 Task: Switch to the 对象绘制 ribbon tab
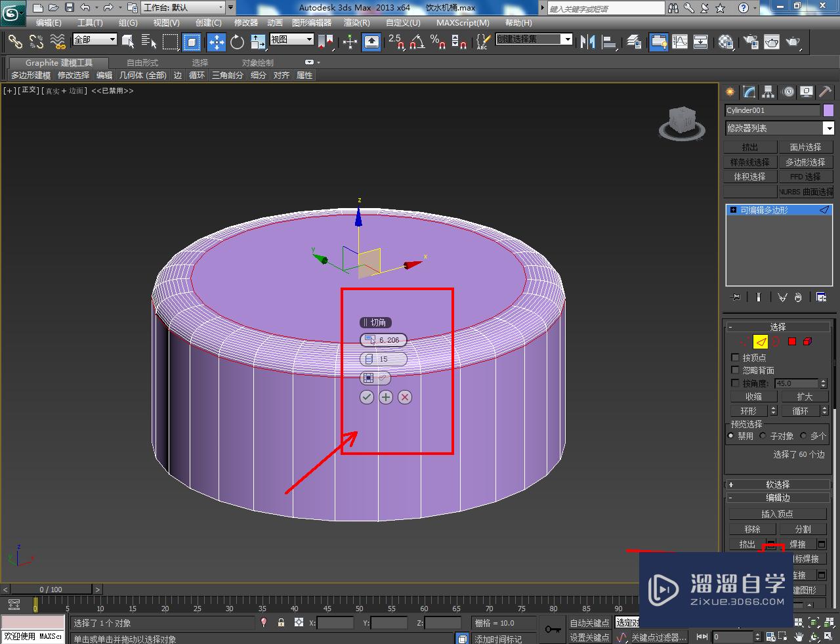click(x=258, y=62)
